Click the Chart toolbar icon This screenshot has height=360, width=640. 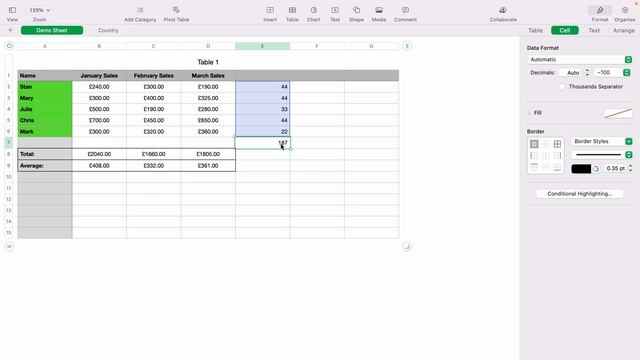pyautogui.click(x=313, y=10)
